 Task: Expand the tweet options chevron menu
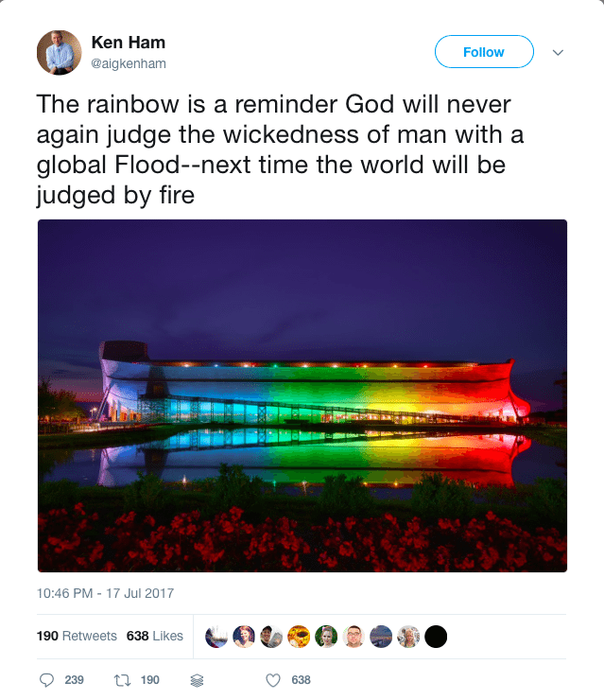pos(558,52)
